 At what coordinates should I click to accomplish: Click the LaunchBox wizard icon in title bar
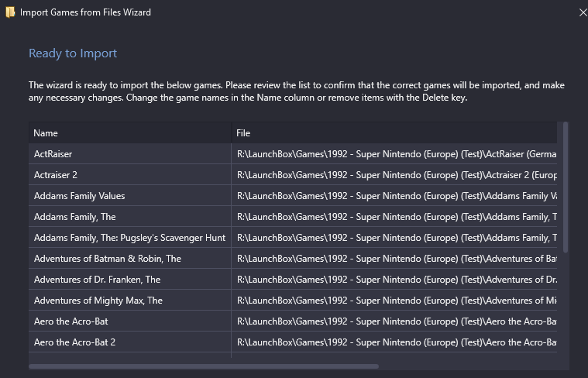(x=10, y=12)
